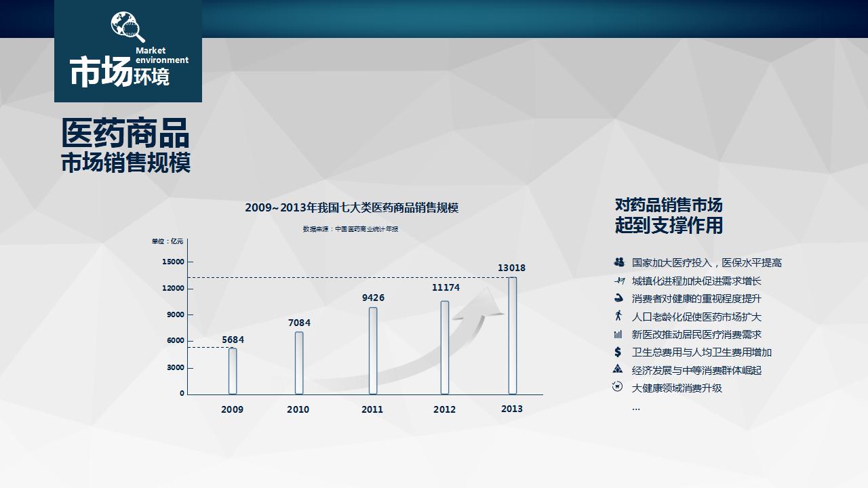This screenshot has width=868, height=488.
Task: Click the globe magnifier icon above 市场环境
Action: 128,28
